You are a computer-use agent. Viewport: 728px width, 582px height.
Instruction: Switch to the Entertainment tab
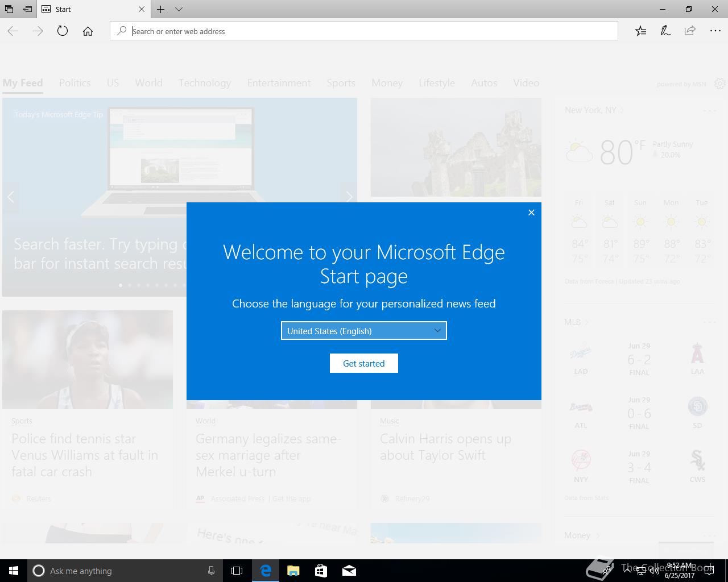tap(279, 83)
